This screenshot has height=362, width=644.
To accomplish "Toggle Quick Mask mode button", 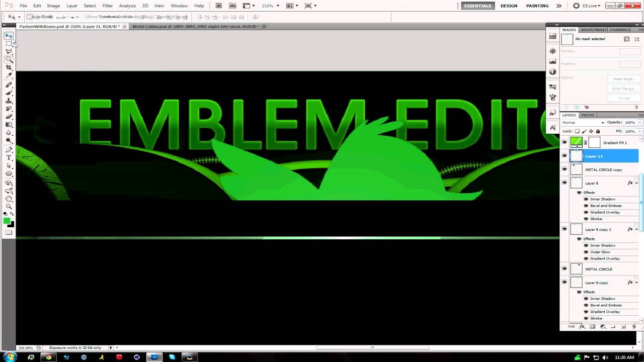I will (x=9, y=232).
